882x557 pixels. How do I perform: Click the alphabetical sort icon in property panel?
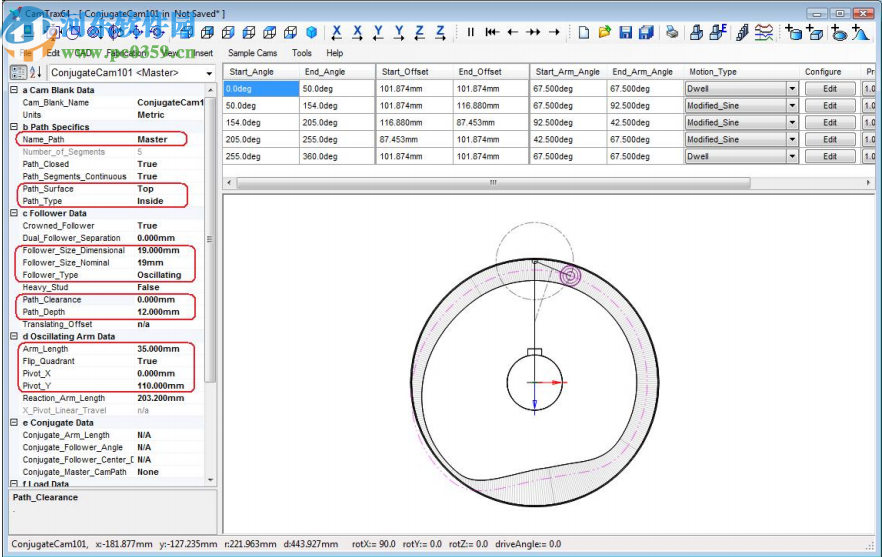[35, 73]
